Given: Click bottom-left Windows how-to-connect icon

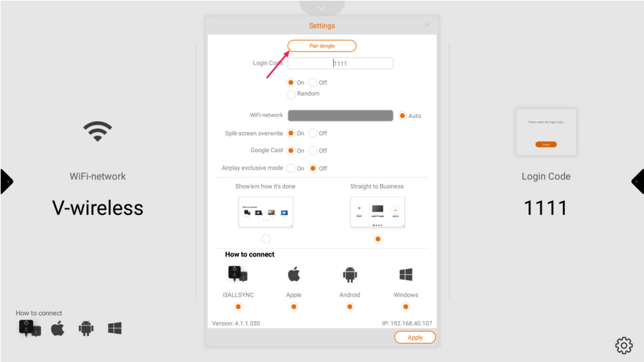Looking at the screenshot, I should pyautogui.click(x=115, y=328).
